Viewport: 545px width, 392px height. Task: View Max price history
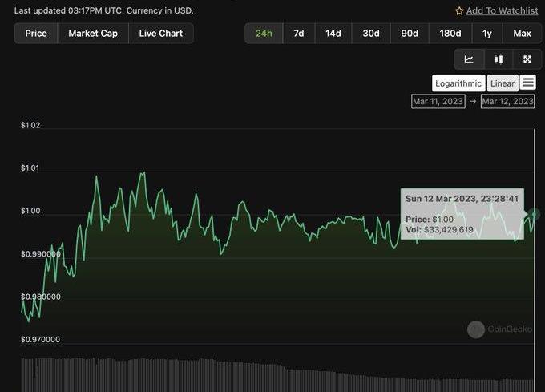pyautogui.click(x=522, y=34)
